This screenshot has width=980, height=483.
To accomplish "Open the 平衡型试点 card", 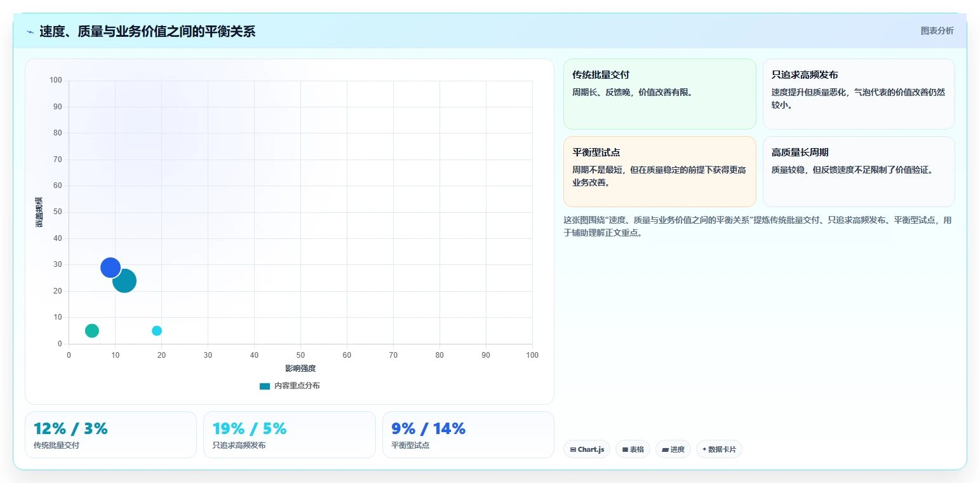I will (659, 172).
